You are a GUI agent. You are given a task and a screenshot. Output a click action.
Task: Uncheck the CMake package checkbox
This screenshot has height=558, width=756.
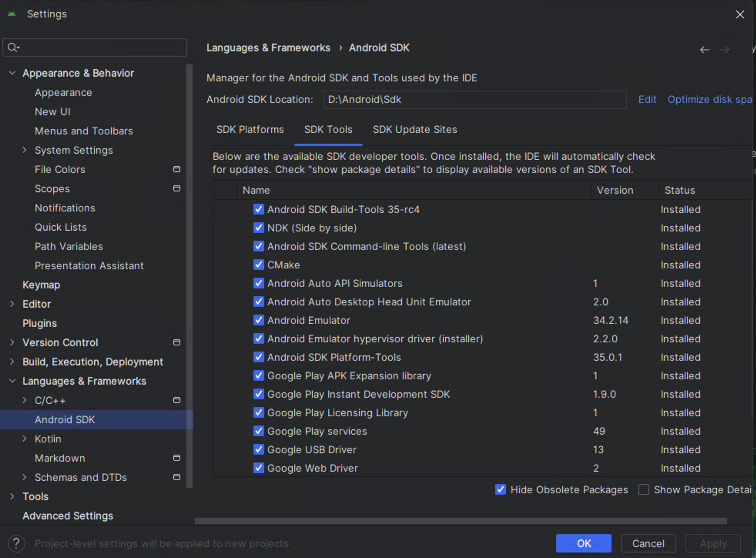[258, 265]
